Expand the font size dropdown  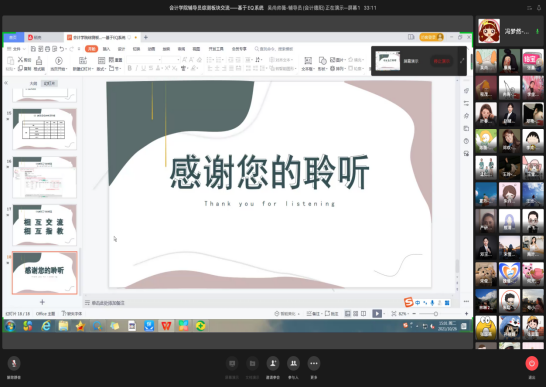click(178, 60)
